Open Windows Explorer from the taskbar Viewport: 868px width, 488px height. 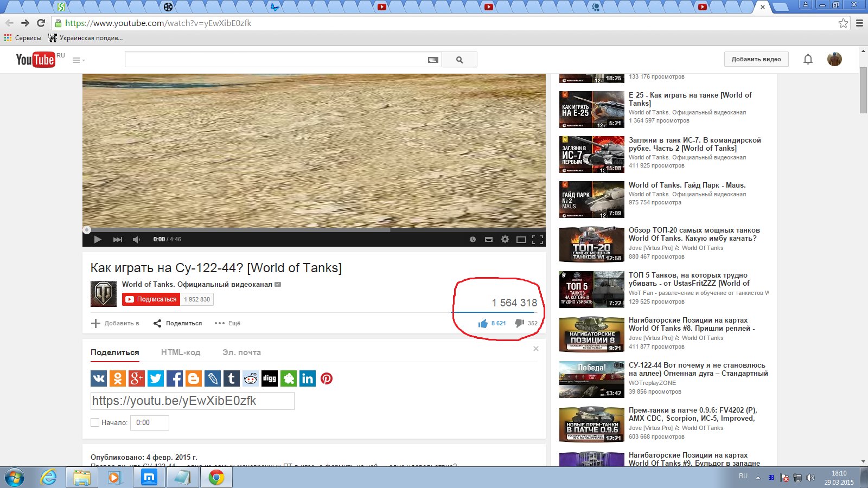[x=82, y=478]
